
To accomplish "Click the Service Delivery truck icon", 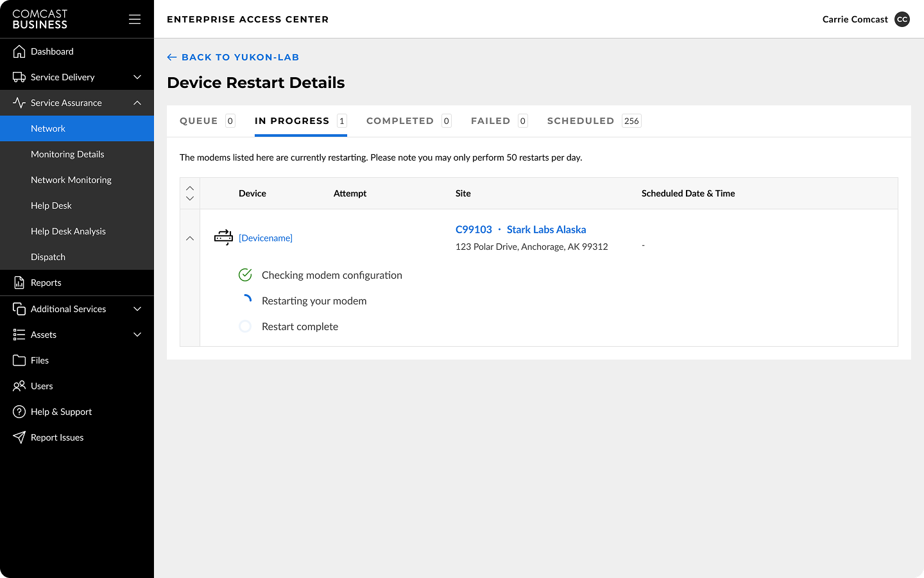I will coord(19,77).
